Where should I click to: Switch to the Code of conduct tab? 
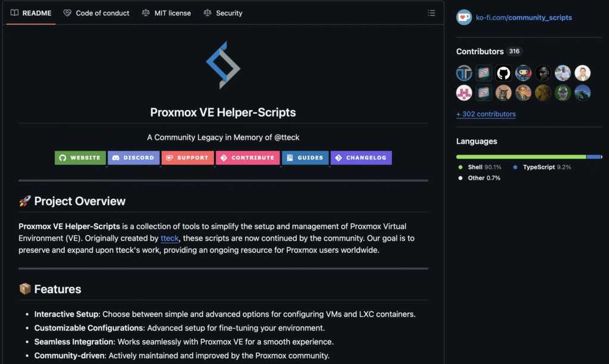(96, 13)
